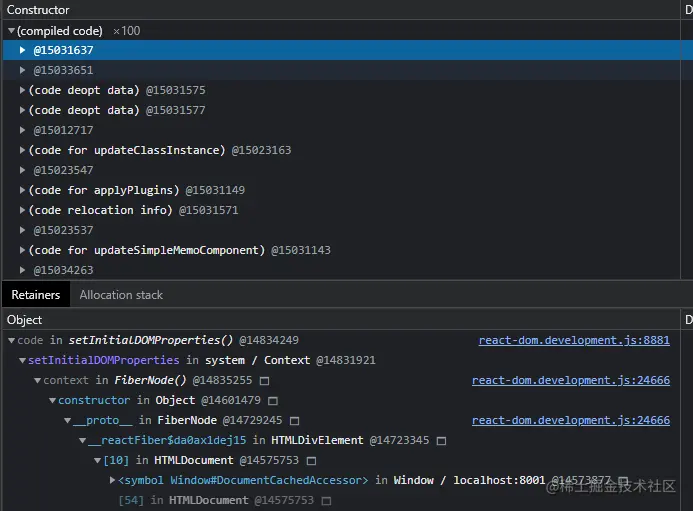Click the window icon beside FiberNode() @14835255
Image resolution: width=693 pixels, height=511 pixels.
point(265,381)
